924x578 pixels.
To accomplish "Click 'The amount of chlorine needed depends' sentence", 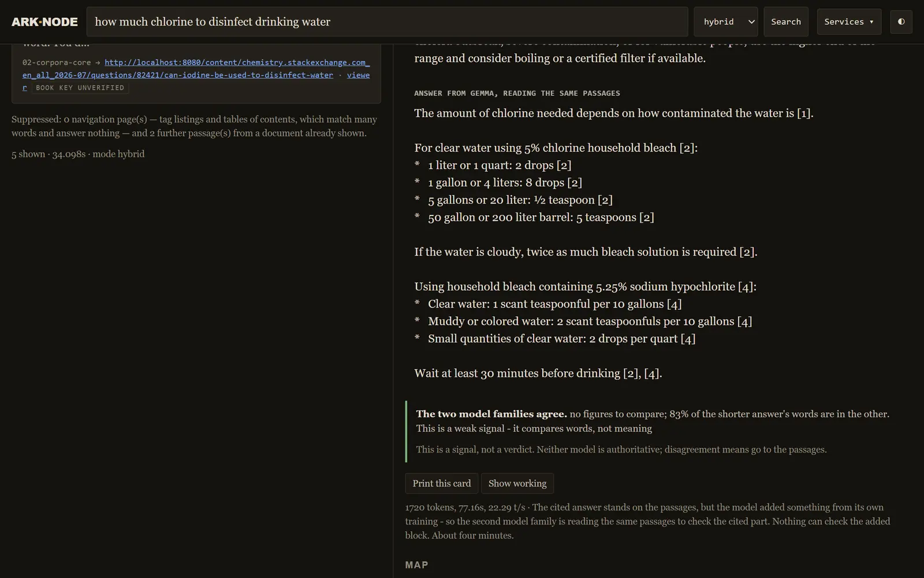I will (x=613, y=113).
